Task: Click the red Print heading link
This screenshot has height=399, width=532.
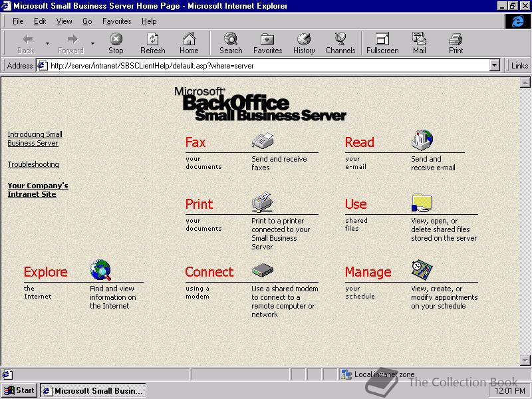Action: (199, 204)
